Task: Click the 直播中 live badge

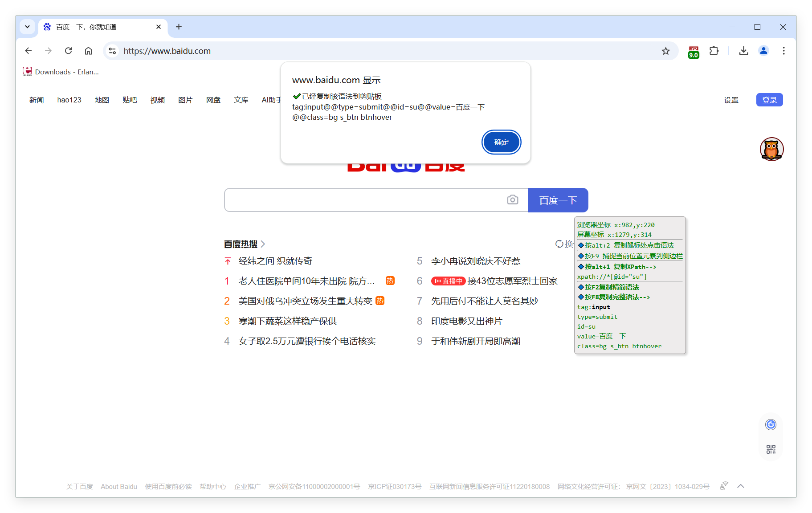Action: (448, 281)
